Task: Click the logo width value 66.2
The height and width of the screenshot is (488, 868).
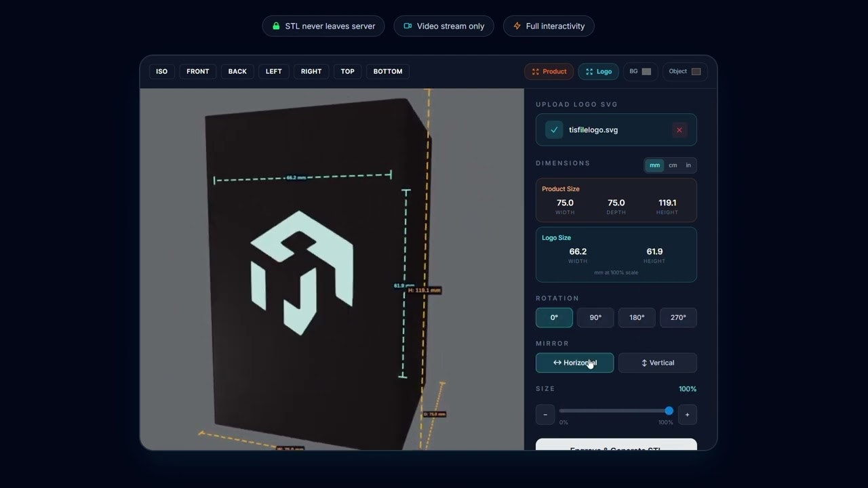Action: tap(578, 251)
